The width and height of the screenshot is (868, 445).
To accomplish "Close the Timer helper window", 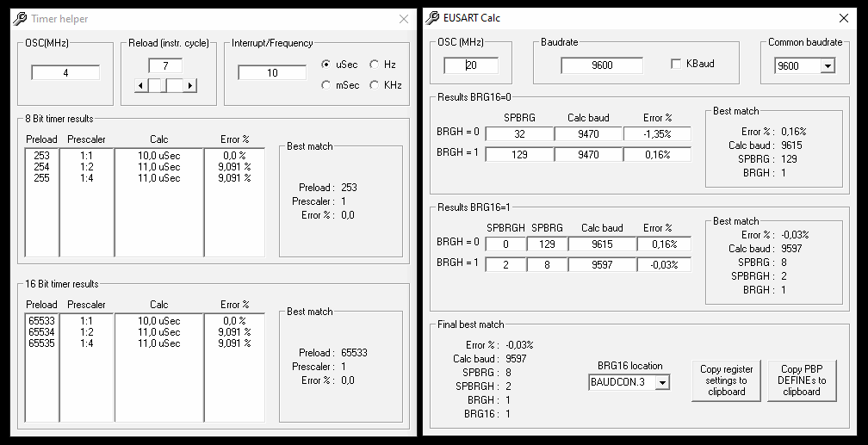I will (404, 20).
